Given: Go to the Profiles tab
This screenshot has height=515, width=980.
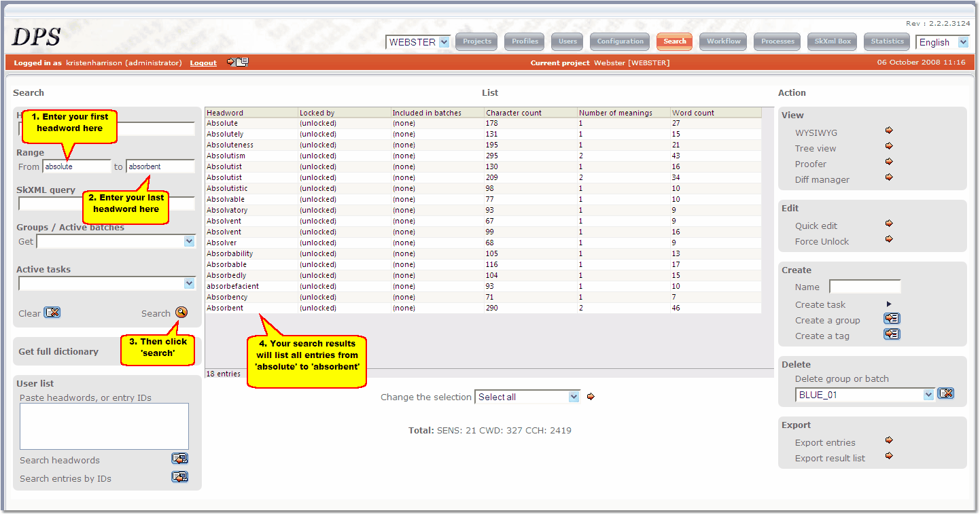Looking at the screenshot, I should 525,41.
